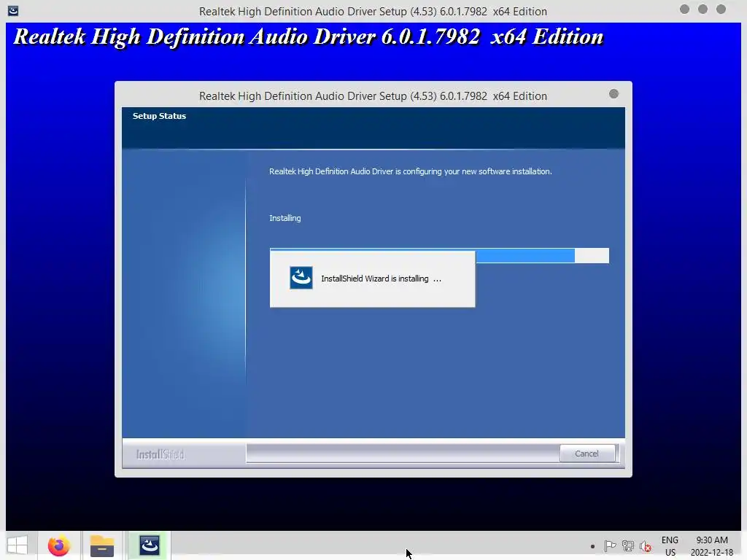This screenshot has width=747, height=560.
Task: Open File Explorer from the taskbar
Action: pos(102,545)
